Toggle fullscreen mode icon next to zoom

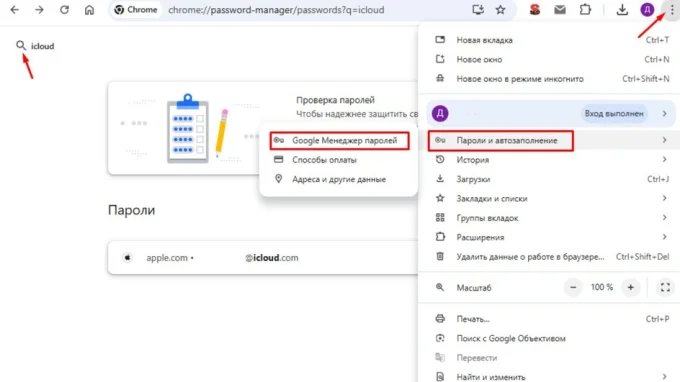tap(665, 287)
